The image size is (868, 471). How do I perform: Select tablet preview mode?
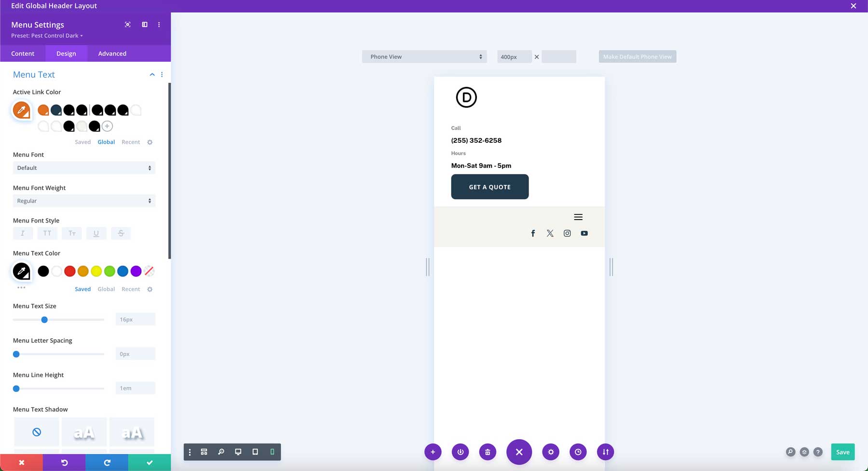click(255, 452)
